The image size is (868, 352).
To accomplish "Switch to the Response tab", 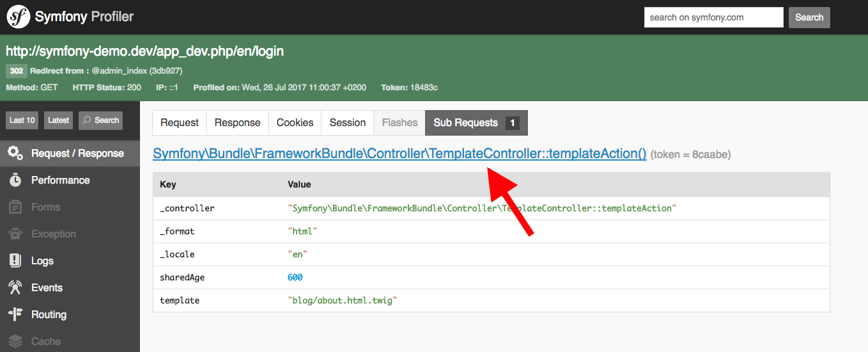I will pyautogui.click(x=238, y=123).
